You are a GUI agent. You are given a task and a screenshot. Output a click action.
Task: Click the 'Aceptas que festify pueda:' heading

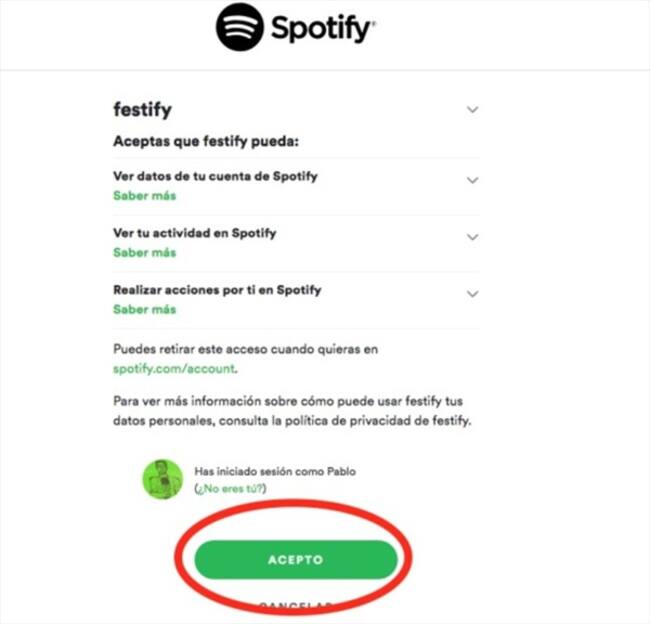[207, 141]
